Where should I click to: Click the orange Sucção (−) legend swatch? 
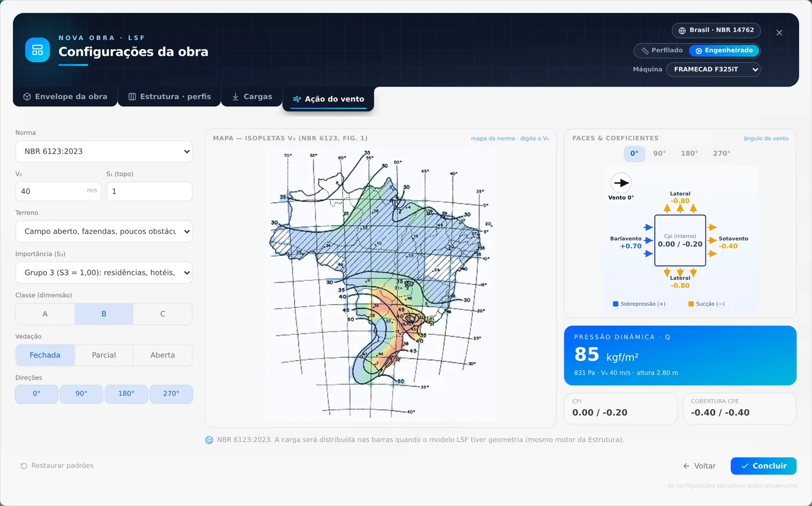tap(691, 304)
